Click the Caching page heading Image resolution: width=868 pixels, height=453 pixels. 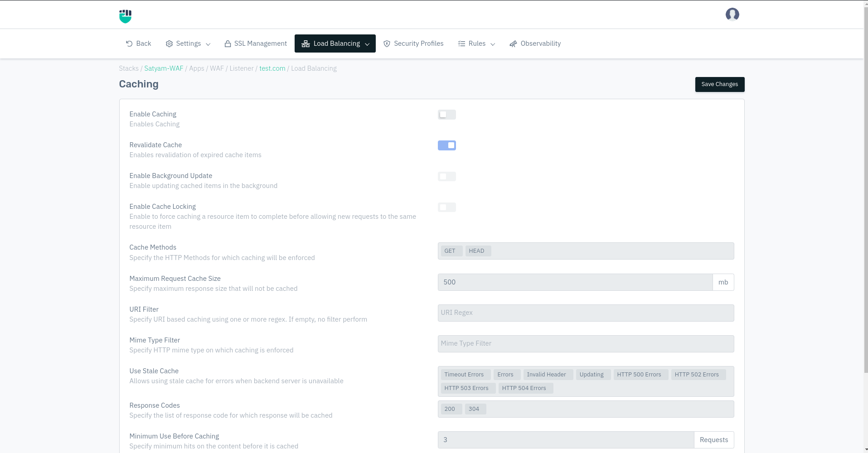click(139, 84)
